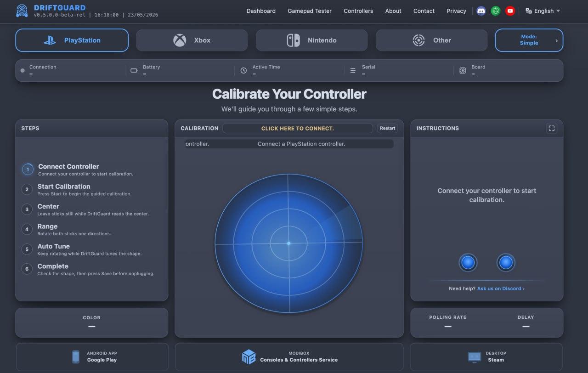Screen dimensions: 588x373
Task: Click the Modibox cube logo
Action: 249,357
